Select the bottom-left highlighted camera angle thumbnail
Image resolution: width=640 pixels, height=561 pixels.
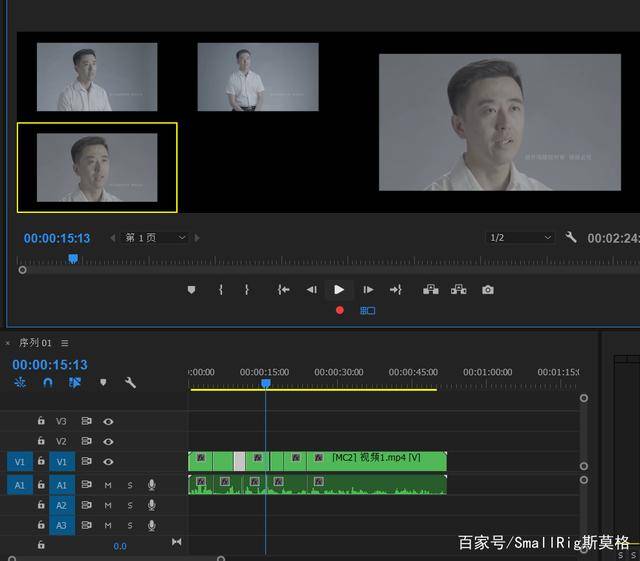[97, 168]
